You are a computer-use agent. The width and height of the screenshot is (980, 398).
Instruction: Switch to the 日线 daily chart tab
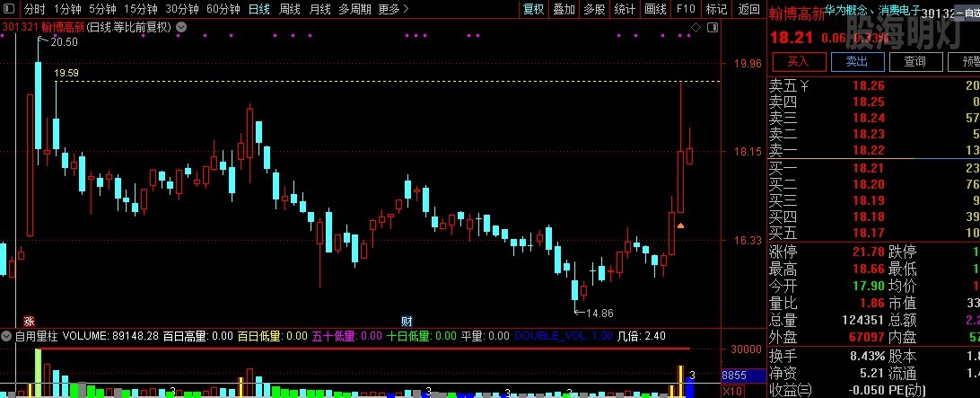(258, 10)
